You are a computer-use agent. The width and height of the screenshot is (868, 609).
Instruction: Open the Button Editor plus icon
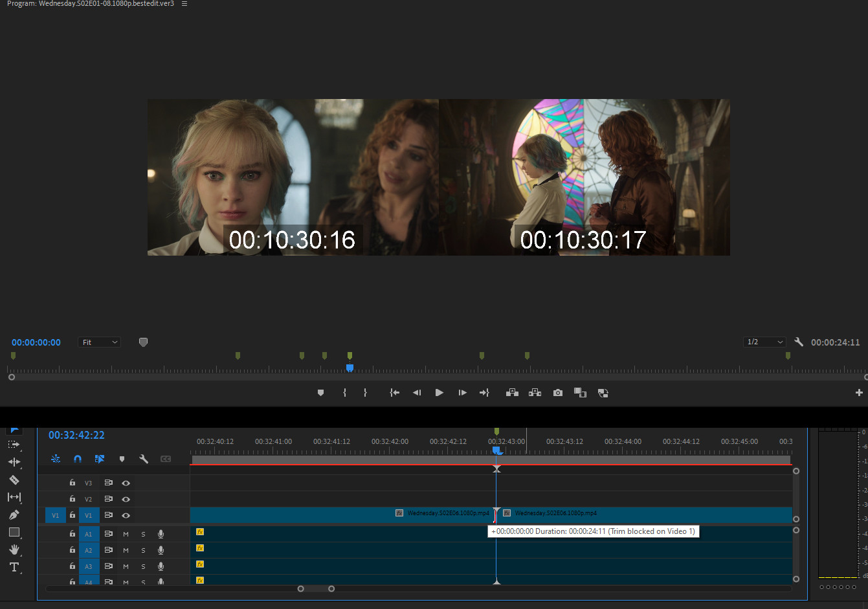click(x=859, y=393)
